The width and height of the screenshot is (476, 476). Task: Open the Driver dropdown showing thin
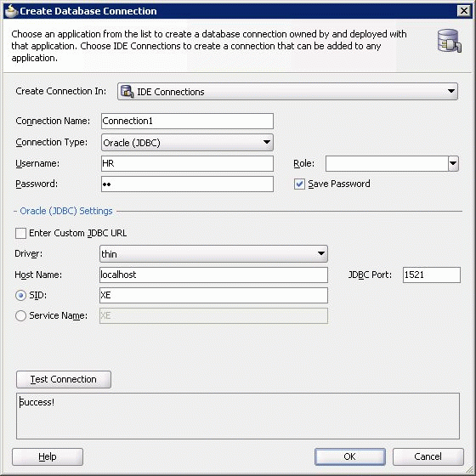(x=213, y=254)
